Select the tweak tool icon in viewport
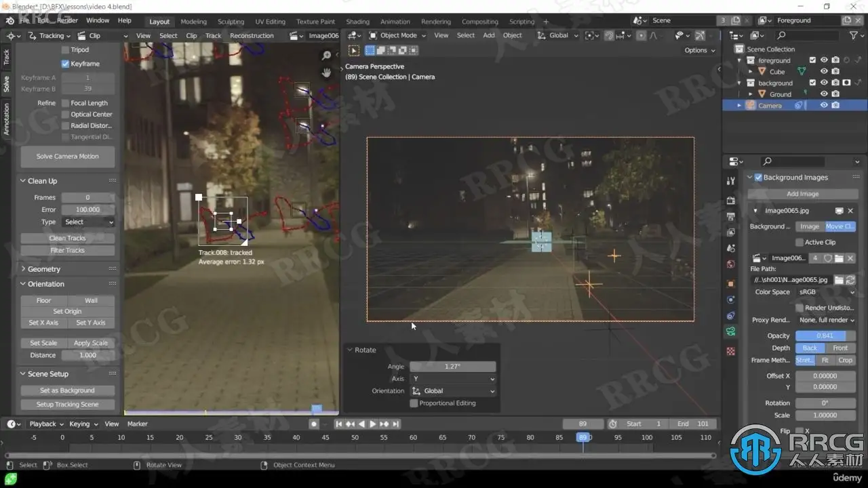Viewport: 868px width, 488px height. (x=354, y=50)
